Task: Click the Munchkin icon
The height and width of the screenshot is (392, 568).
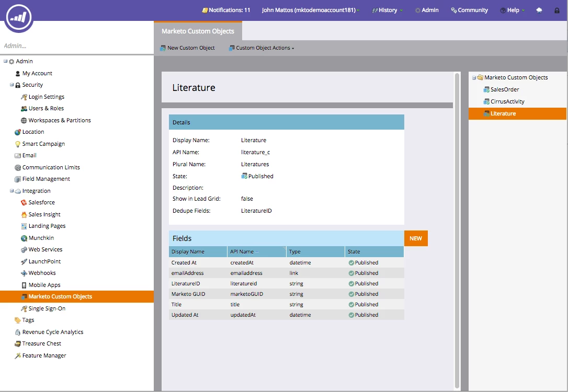Action: pos(24,238)
